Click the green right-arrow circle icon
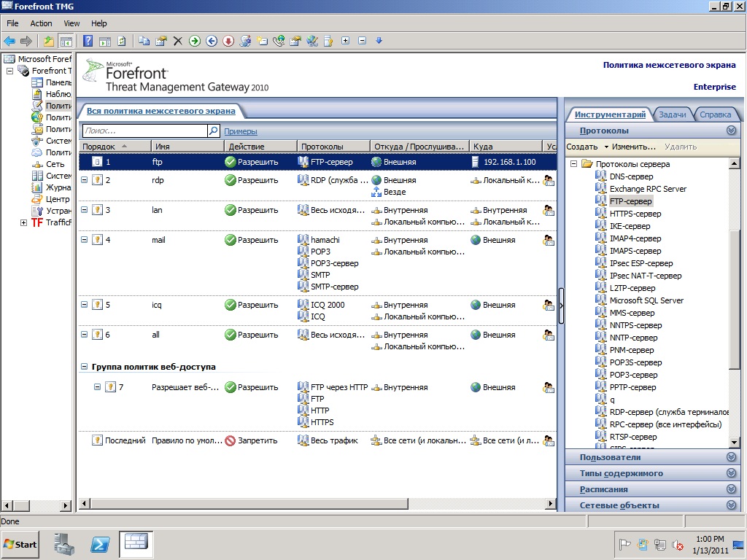The height and width of the screenshot is (560, 747). point(194,42)
